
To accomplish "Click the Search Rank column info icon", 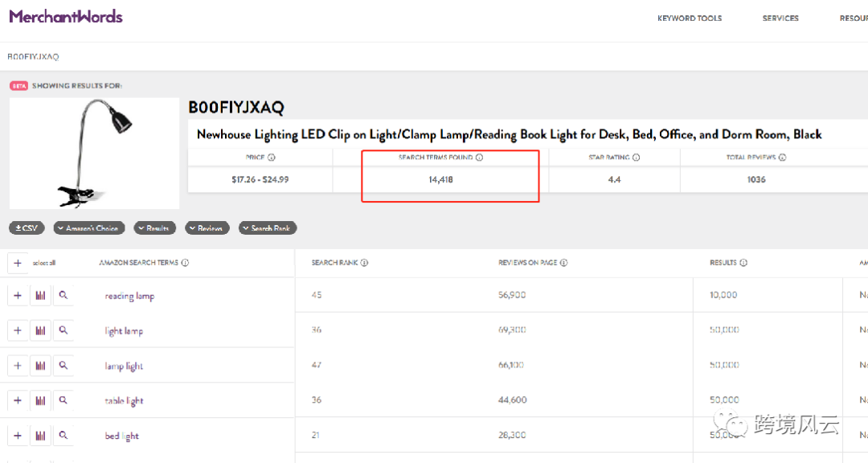I will 364,263.
